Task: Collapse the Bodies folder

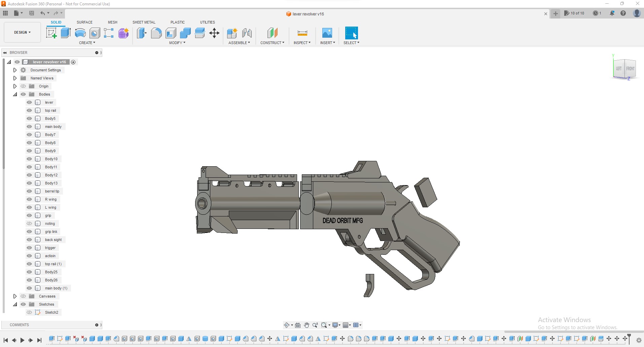Action: click(x=15, y=94)
